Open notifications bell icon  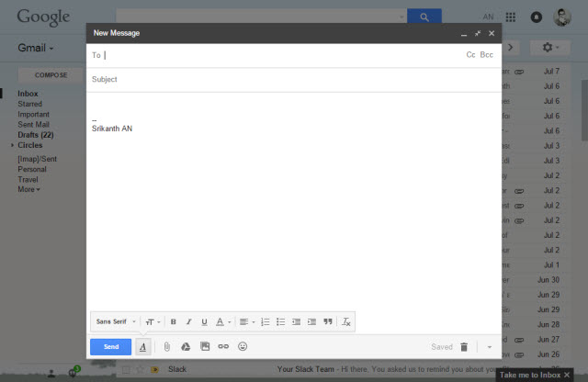pos(537,17)
